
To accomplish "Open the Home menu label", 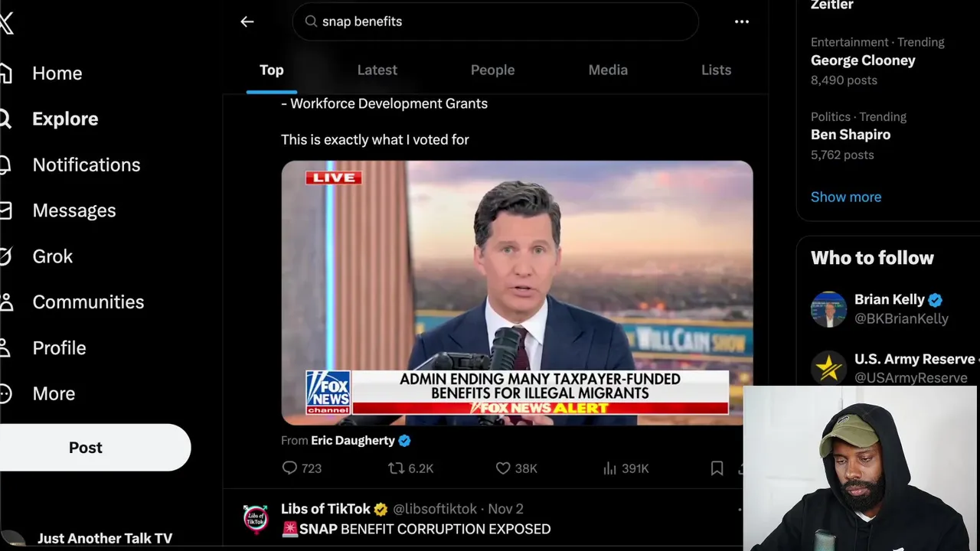I will coord(57,73).
